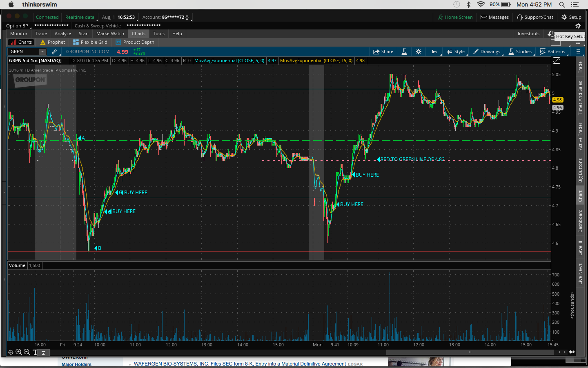Click the curve icon above the price axis
The width and height of the screenshot is (588, 368).
[x=557, y=61]
